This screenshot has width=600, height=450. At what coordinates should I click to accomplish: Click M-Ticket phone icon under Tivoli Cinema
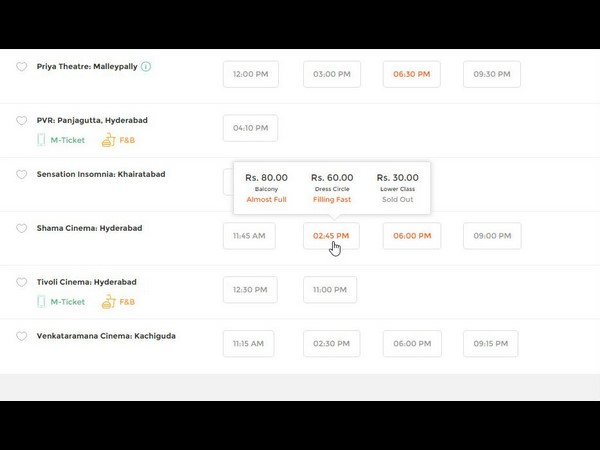click(42, 301)
